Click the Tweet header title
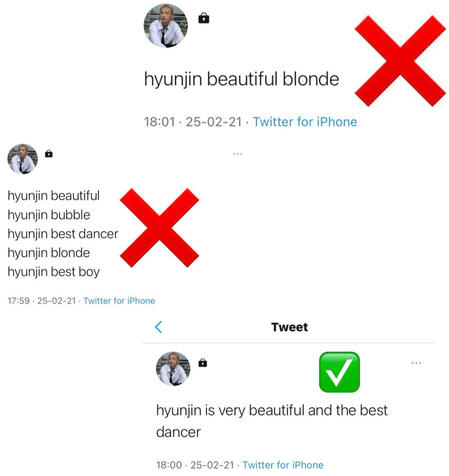The height and width of the screenshot is (476, 449). 289,327
